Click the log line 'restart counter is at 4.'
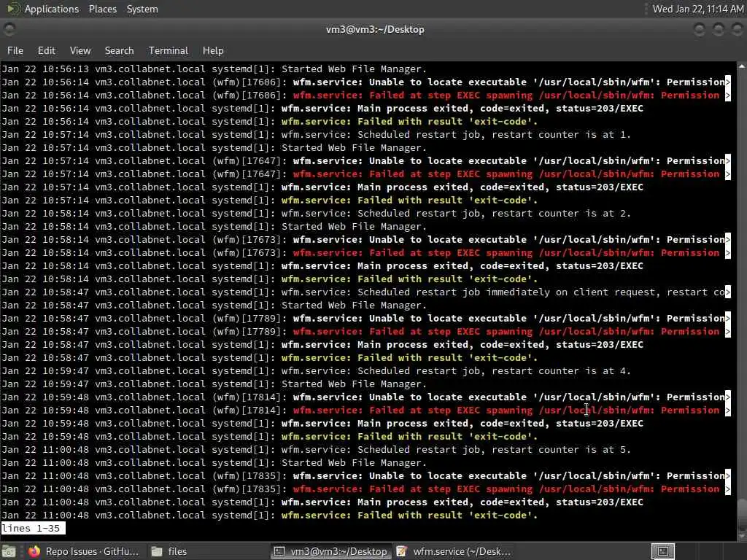747x560 pixels. pyautogui.click(x=316, y=371)
